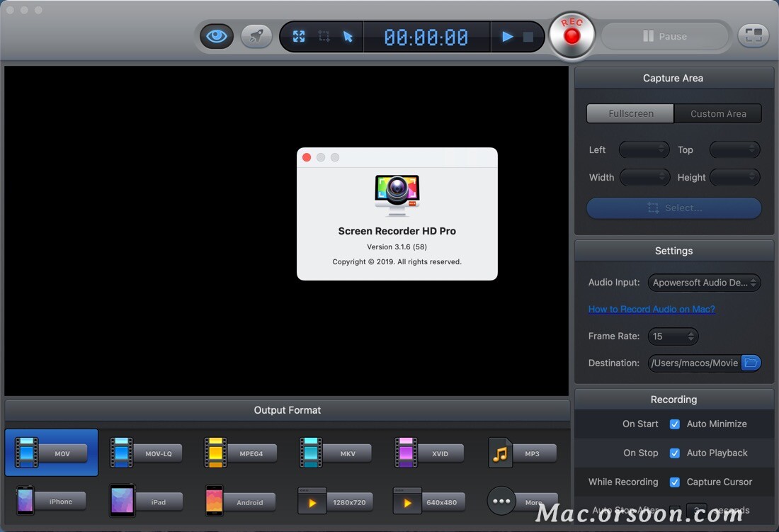Click the camera icon at top right
This screenshot has height=532, width=779.
click(x=753, y=34)
